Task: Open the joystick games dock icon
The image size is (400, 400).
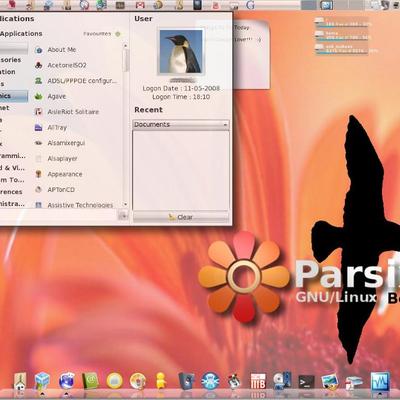Action: 234,381
